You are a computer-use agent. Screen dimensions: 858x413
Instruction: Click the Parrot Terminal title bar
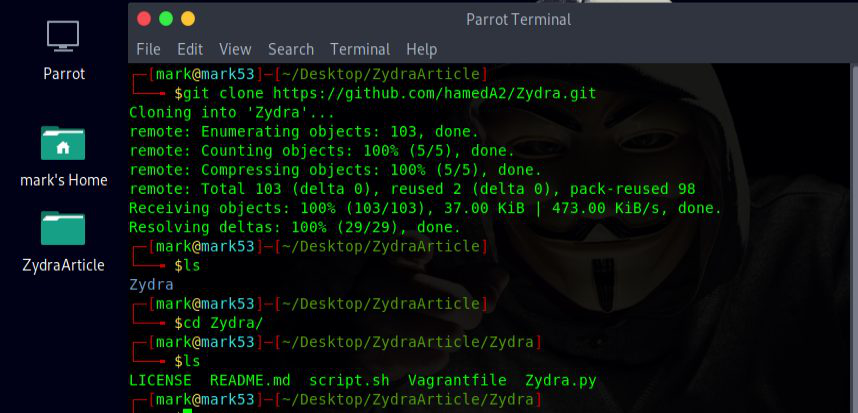pyautogui.click(x=518, y=19)
